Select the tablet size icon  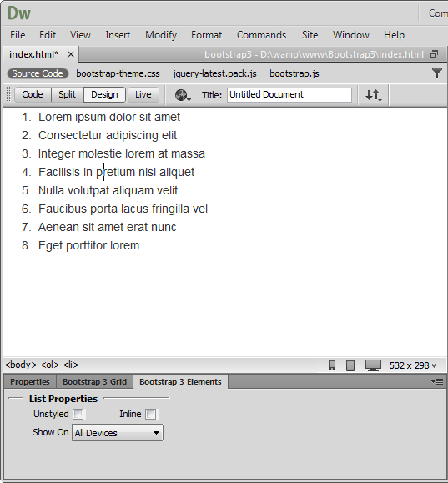tap(350, 365)
